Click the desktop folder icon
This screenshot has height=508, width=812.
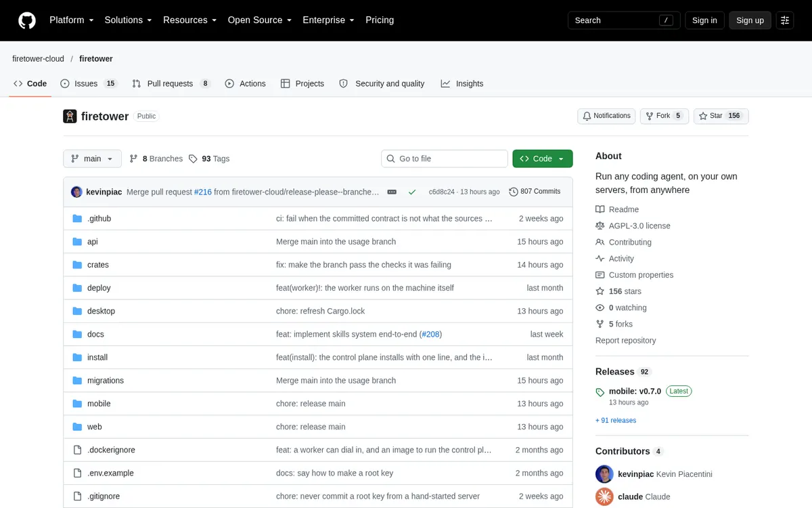tap(76, 311)
